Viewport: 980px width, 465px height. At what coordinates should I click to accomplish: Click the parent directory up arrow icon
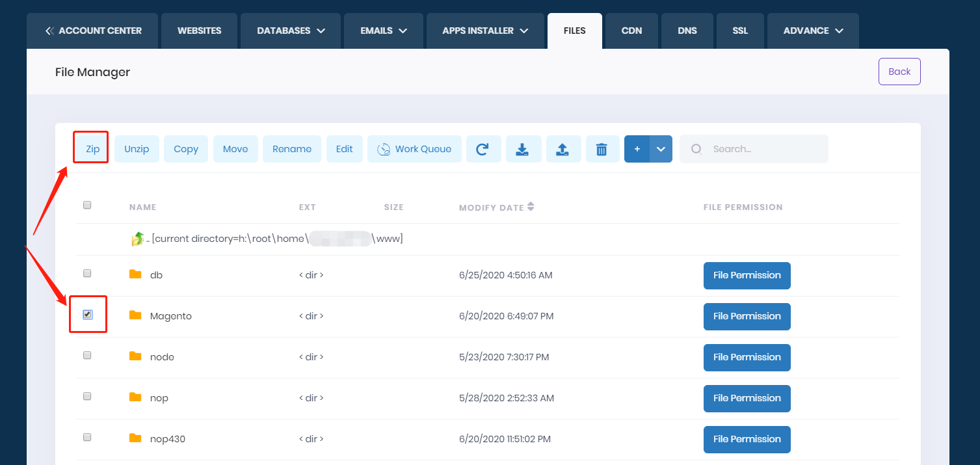point(138,238)
